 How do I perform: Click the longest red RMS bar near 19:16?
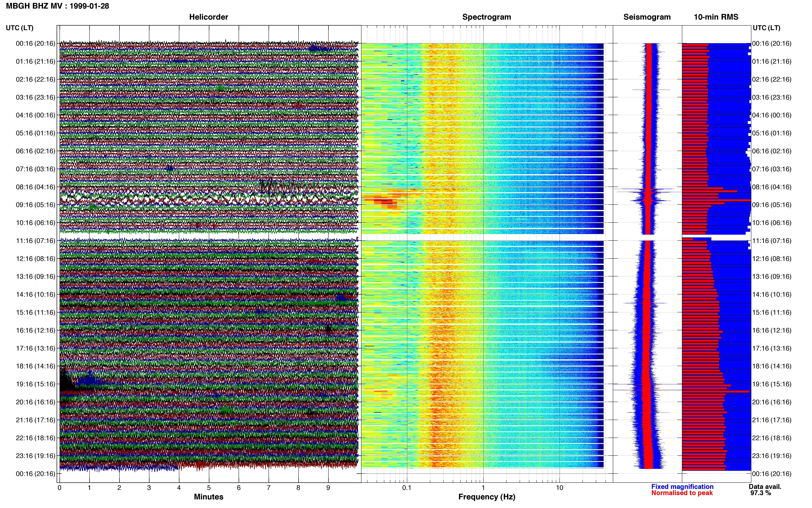click(x=716, y=391)
